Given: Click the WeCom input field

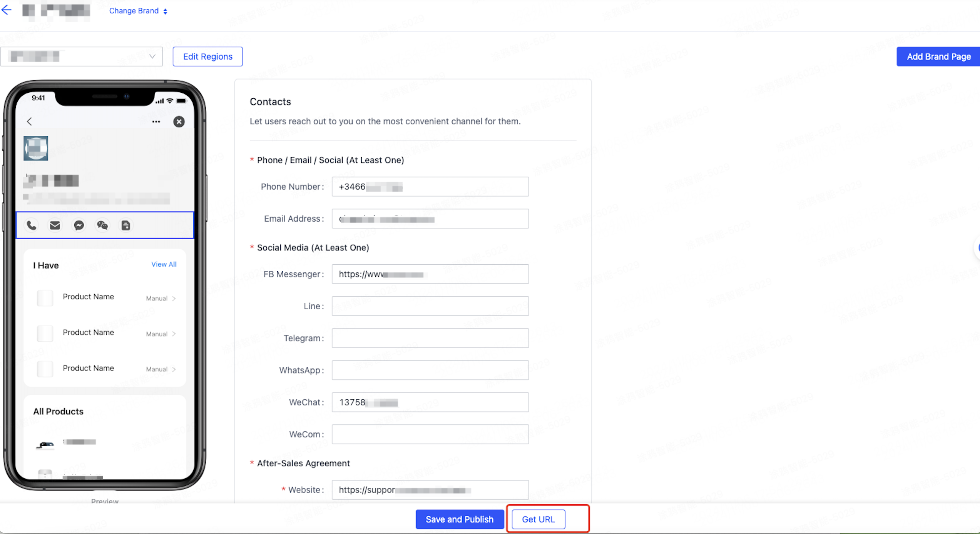Looking at the screenshot, I should [430, 434].
